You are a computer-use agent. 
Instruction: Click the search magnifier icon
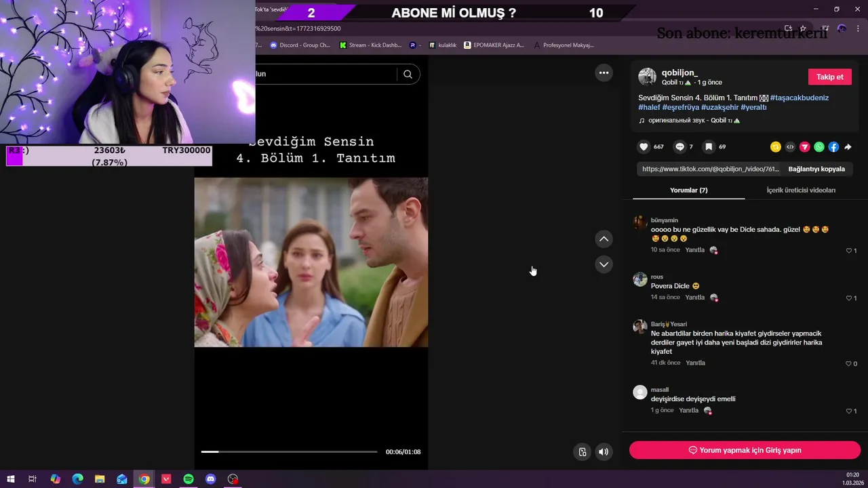pos(408,74)
